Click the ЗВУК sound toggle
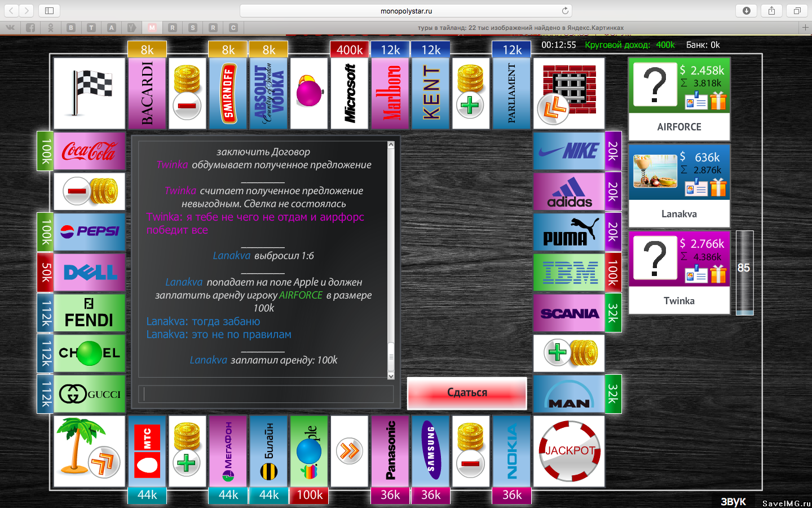Viewport: 812px width, 508px height. pos(733,502)
